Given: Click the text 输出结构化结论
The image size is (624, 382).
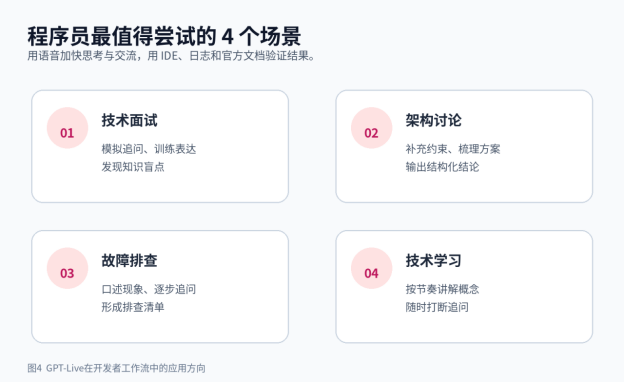Looking at the screenshot, I should tap(442, 167).
